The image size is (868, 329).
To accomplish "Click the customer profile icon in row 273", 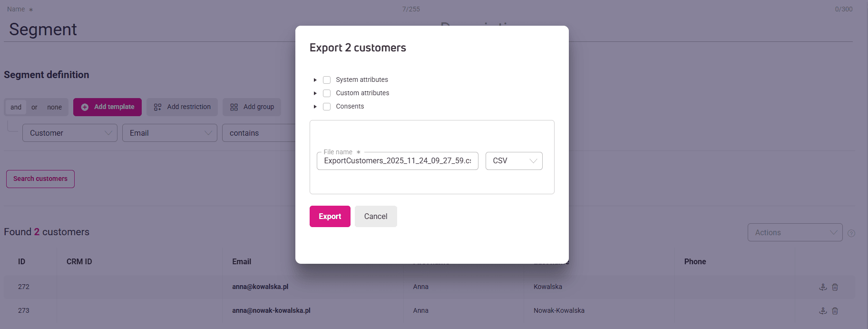I will point(823,311).
